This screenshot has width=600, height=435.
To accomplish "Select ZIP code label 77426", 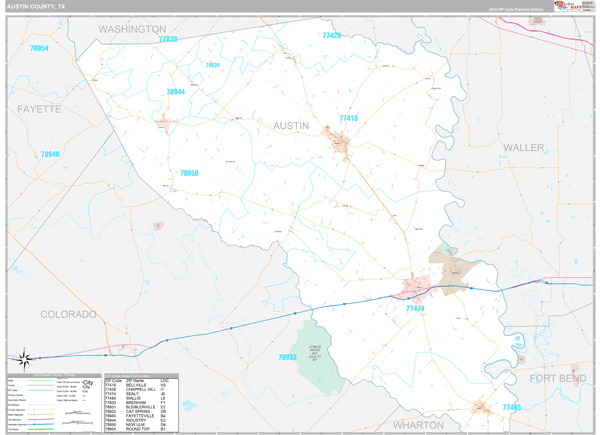I will point(331,36).
